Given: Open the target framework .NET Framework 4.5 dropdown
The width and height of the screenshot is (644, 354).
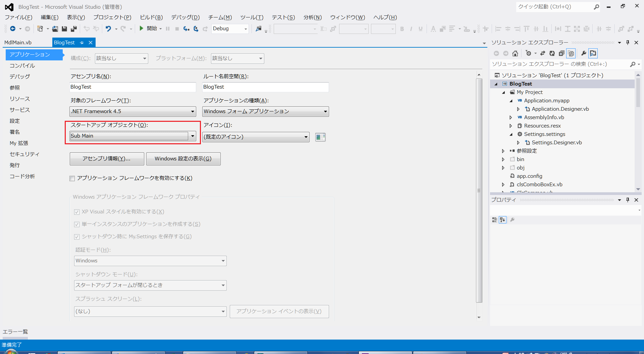Looking at the screenshot, I should pos(193,112).
